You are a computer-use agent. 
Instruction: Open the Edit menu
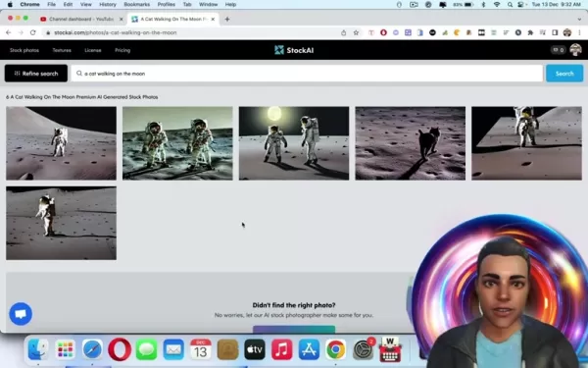tap(68, 5)
